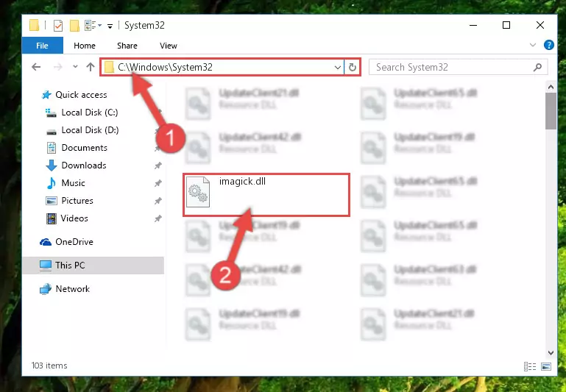566x392 pixels.
Task: Click the scrollbar down arrow
Action: click(551, 353)
